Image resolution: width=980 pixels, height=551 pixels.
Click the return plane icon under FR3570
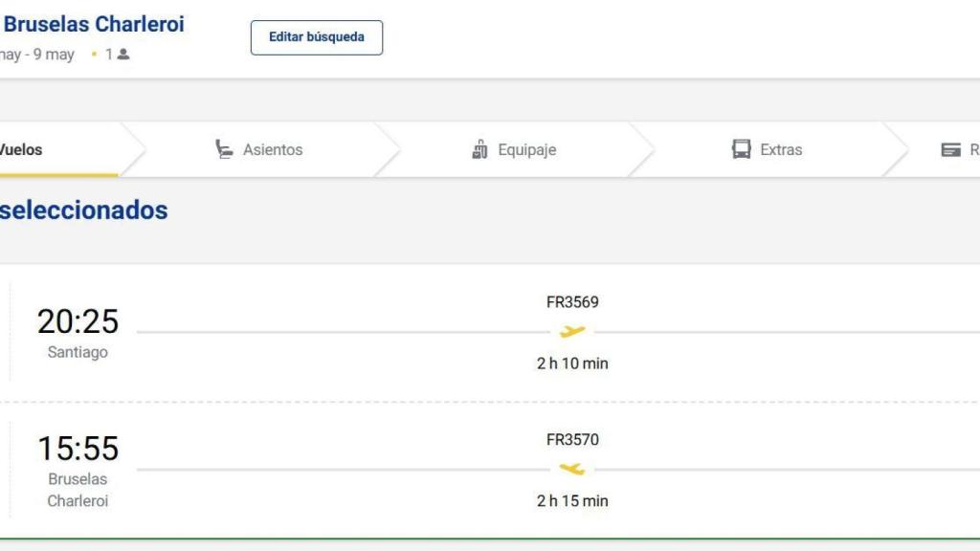[x=572, y=469]
